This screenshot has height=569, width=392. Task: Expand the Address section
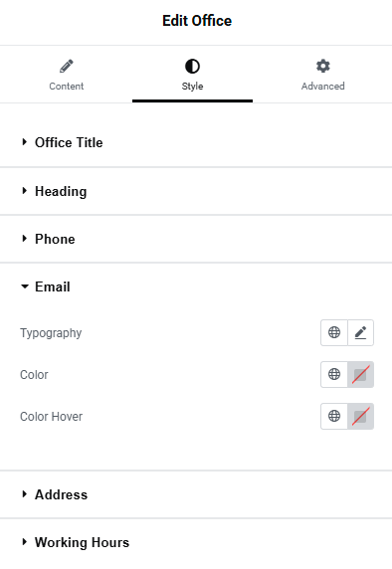pyautogui.click(x=196, y=494)
